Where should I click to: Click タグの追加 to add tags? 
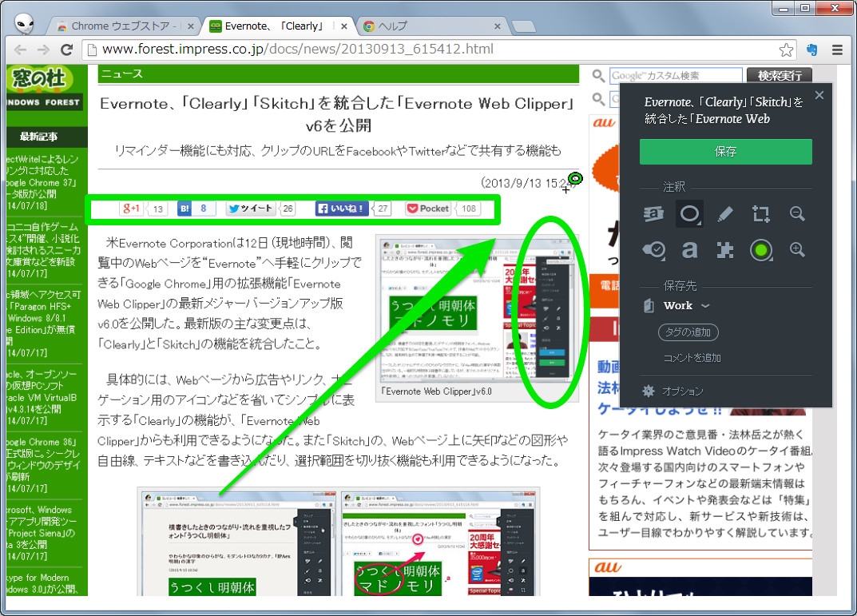[x=688, y=332]
